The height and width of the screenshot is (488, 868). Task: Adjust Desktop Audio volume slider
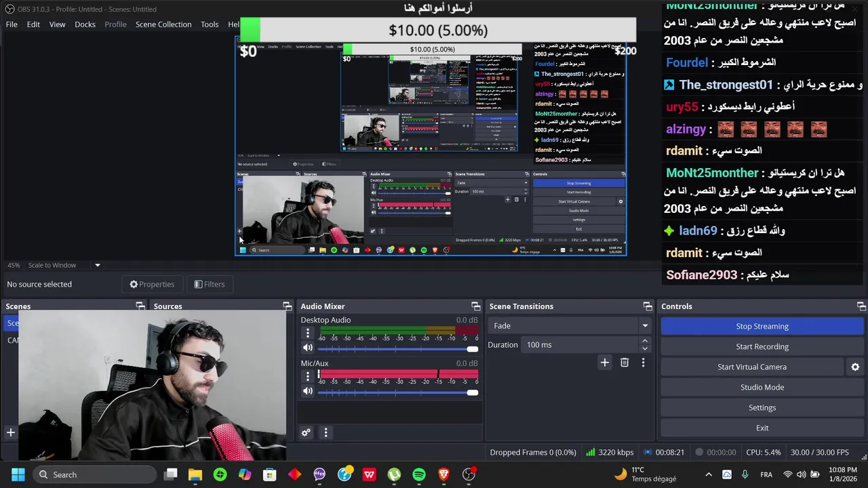tap(397, 349)
